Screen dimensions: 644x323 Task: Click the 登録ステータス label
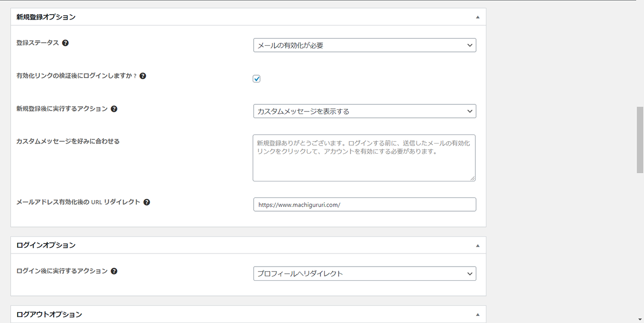[38, 43]
